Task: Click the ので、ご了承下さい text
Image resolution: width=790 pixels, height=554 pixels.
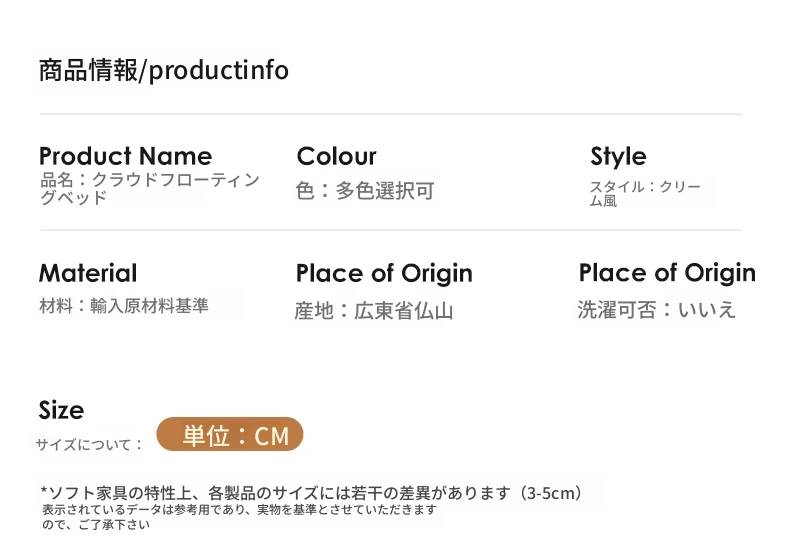Action: tap(96, 525)
